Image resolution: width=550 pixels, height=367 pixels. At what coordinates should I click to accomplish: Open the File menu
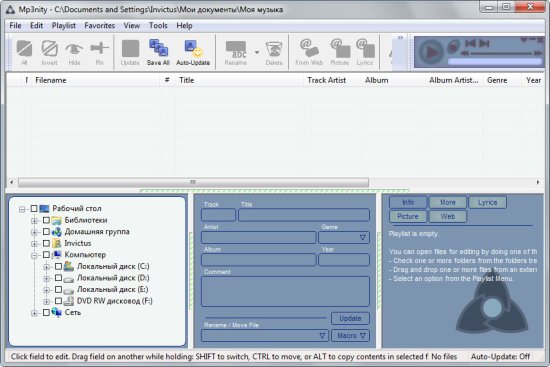[x=15, y=26]
